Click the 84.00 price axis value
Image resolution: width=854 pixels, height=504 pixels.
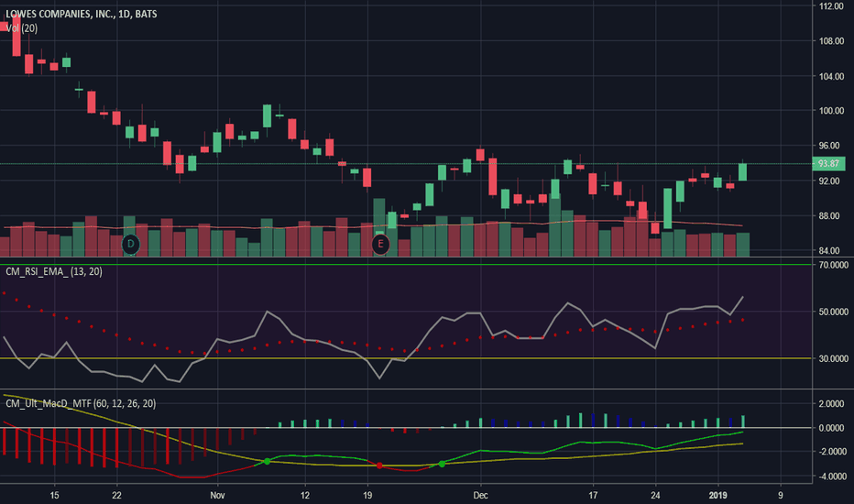831,251
